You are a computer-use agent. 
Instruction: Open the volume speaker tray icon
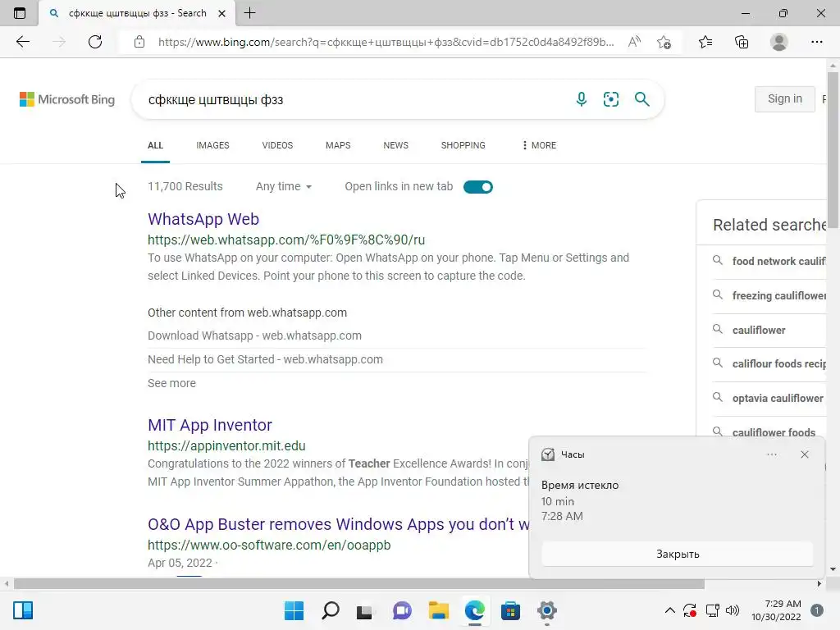click(x=733, y=610)
